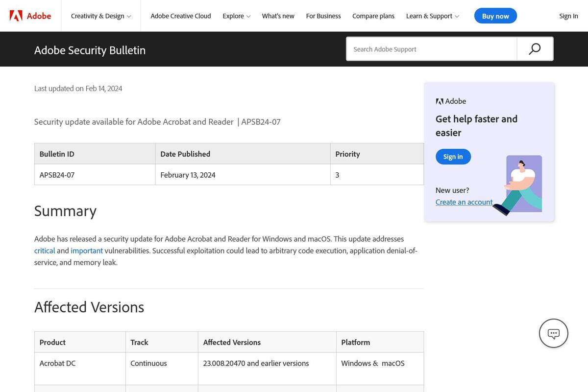Click the New user? text
This screenshot has height=392, width=588.
coord(452,190)
